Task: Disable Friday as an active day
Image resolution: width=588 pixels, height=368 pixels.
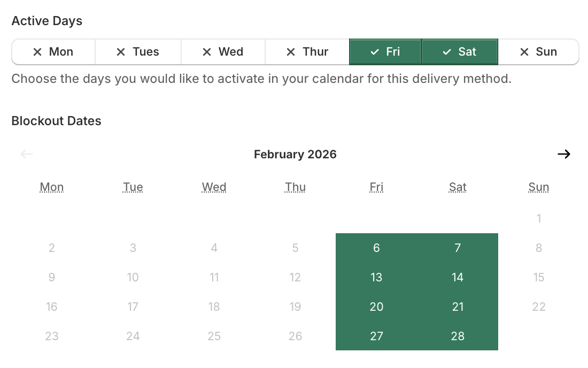Action: coord(385,51)
